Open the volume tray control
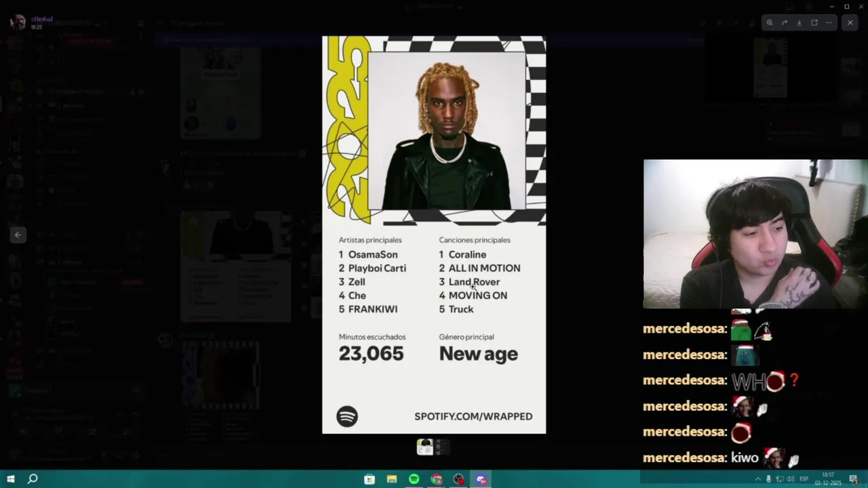868x488 pixels. tap(791, 479)
